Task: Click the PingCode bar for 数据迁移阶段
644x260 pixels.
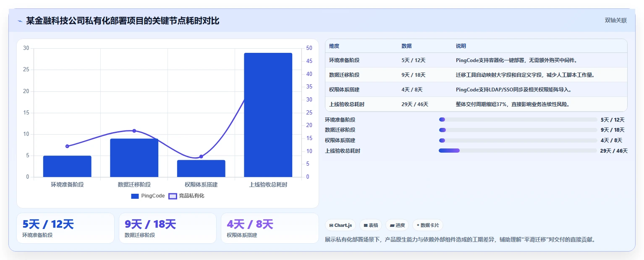Action: 134,158
